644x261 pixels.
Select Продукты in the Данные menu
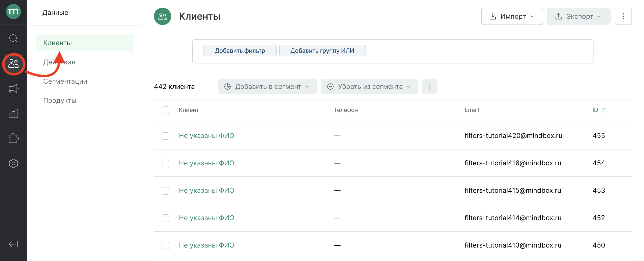pos(60,100)
